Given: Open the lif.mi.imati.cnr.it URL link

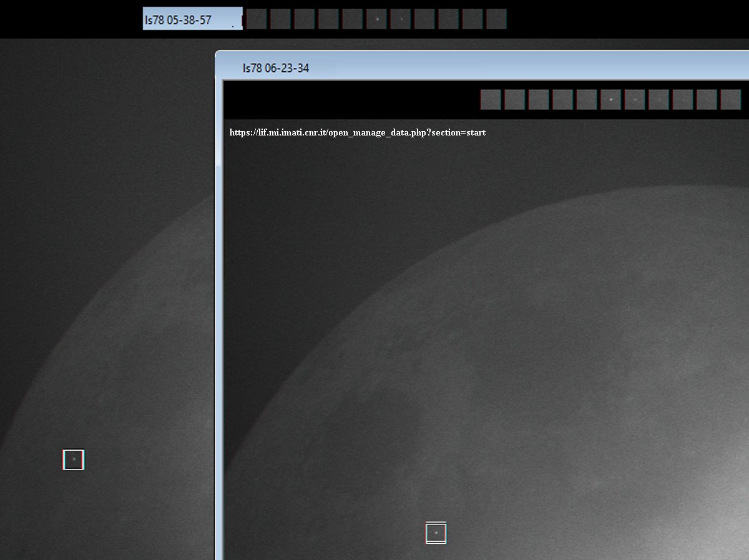Looking at the screenshot, I should [x=357, y=132].
